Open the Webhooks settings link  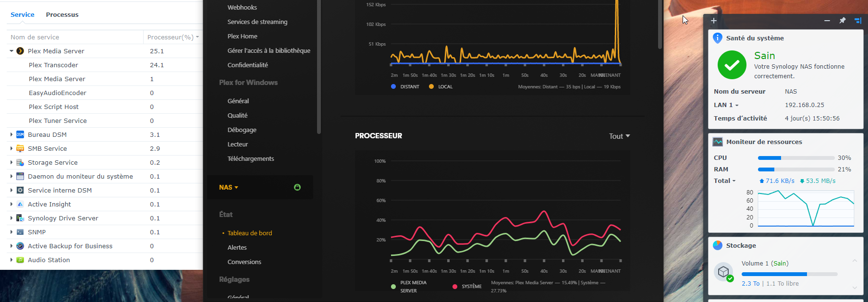pos(242,7)
